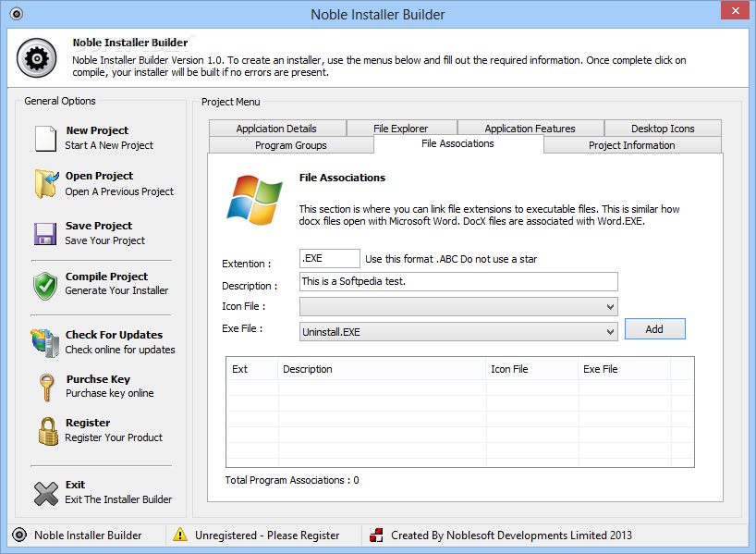
Task: Click 'Created By Noblesoft Developments Limited 2013' text
Action: [511, 536]
